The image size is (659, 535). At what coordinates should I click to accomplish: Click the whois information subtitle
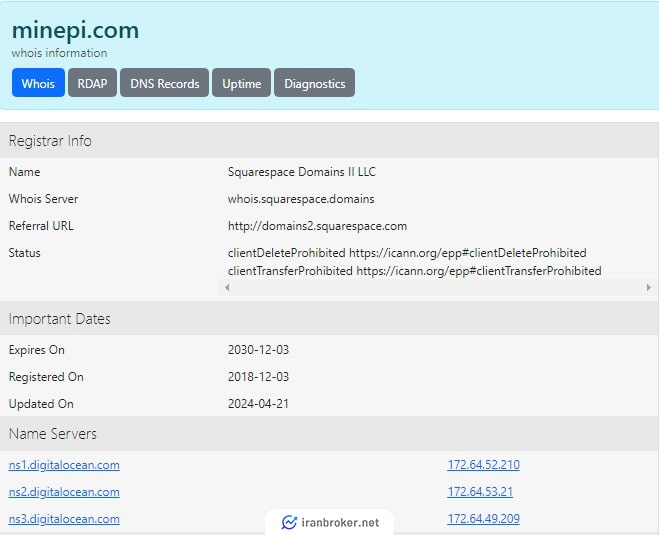click(x=59, y=53)
